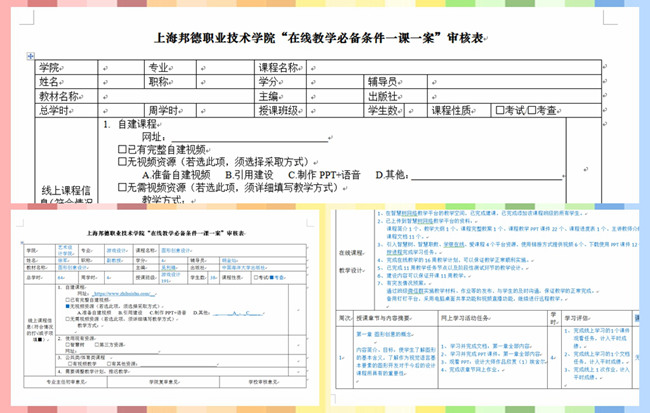
Task: Click empty cell beside 教材名称 in top form
Action: (x=176, y=97)
